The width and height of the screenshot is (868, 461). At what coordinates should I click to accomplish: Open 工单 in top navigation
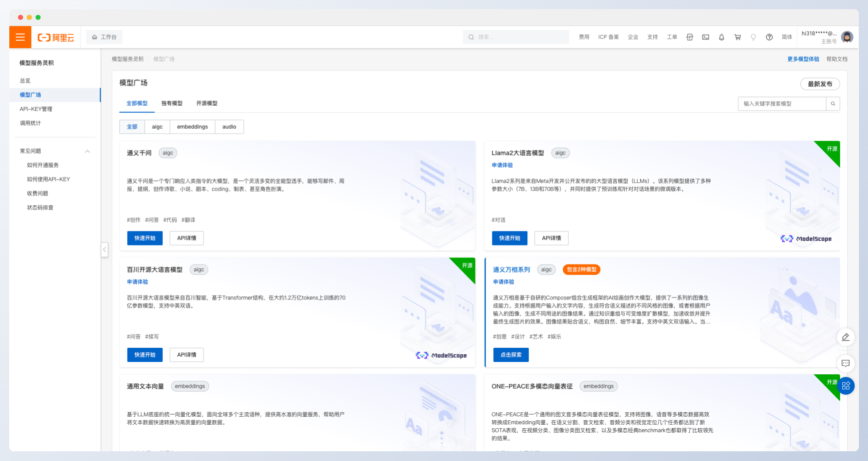pos(672,37)
